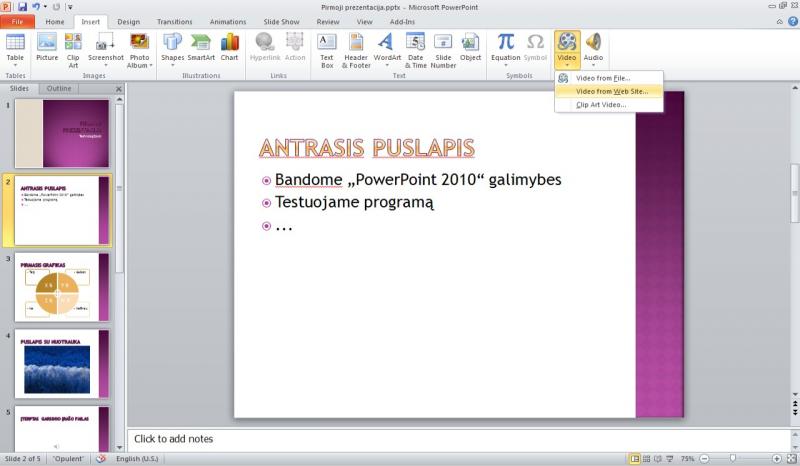Click the Screenshot tool
This screenshot has width=800, height=466.
coord(106,50)
